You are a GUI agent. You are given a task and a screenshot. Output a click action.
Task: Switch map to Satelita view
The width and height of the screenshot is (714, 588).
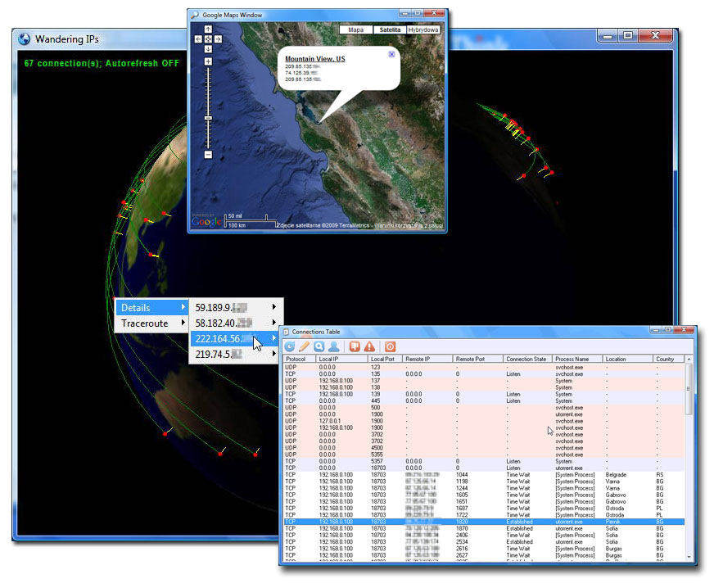coord(388,29)
